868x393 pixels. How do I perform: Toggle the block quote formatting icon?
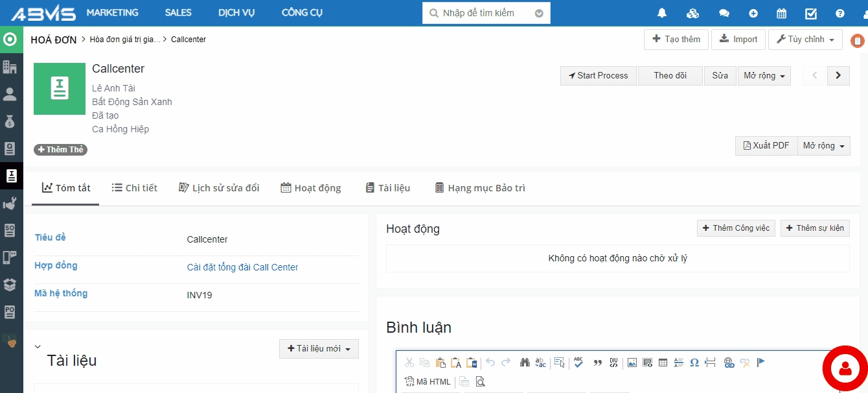597,363
